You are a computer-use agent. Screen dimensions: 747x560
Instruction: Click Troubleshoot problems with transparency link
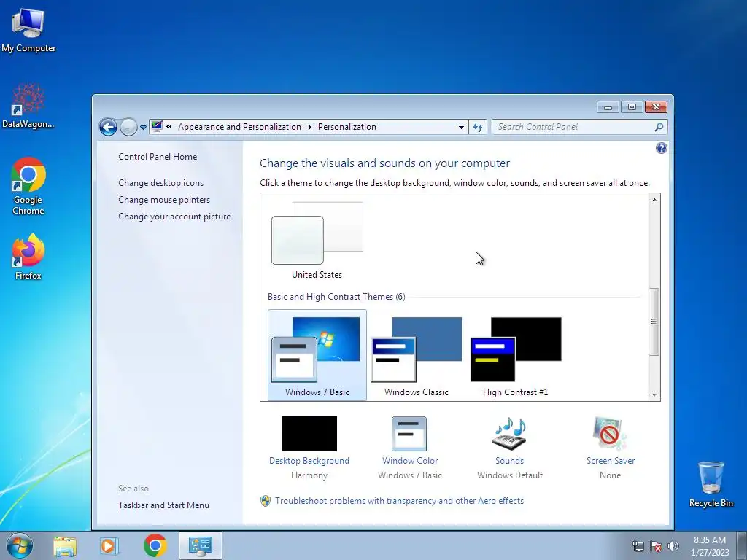tap(399, 501)
